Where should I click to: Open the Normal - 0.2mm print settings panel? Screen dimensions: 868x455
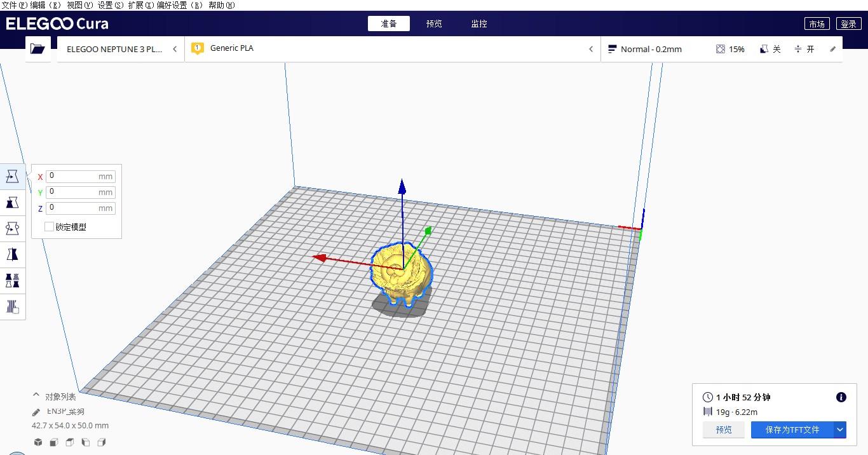(x=722, y=49)
